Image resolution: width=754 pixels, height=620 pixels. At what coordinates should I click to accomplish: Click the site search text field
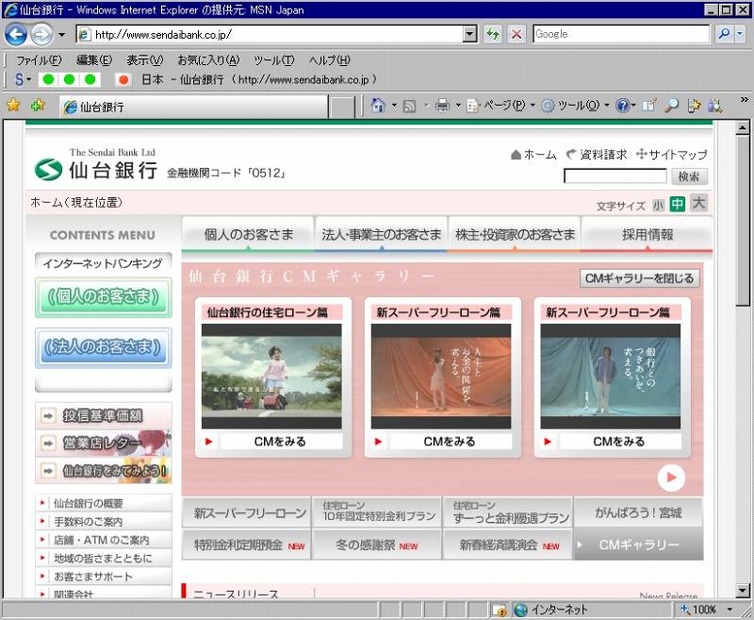point(615,177)
